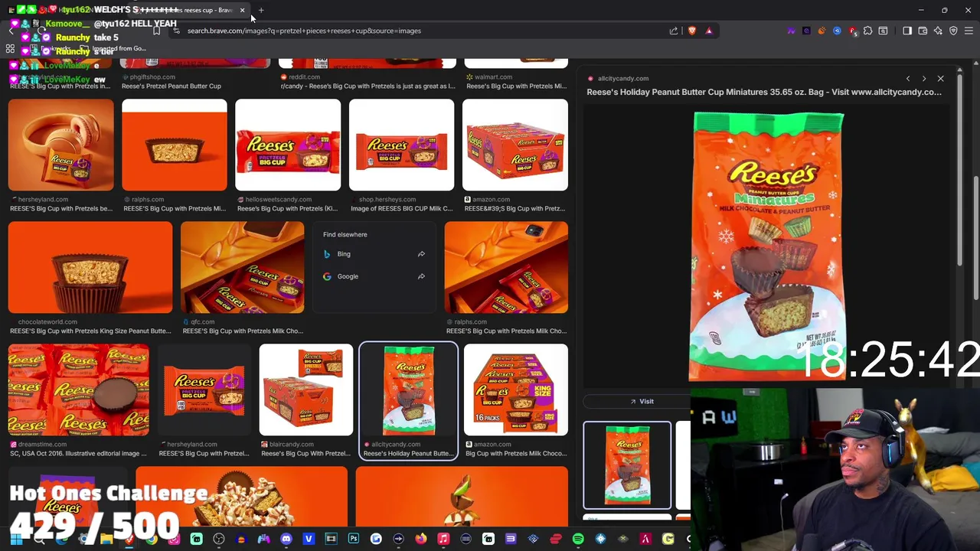980x551 pixels.
Task: Open qfc.com Reese's Big Cup image
Action: [x=242, y=267]
